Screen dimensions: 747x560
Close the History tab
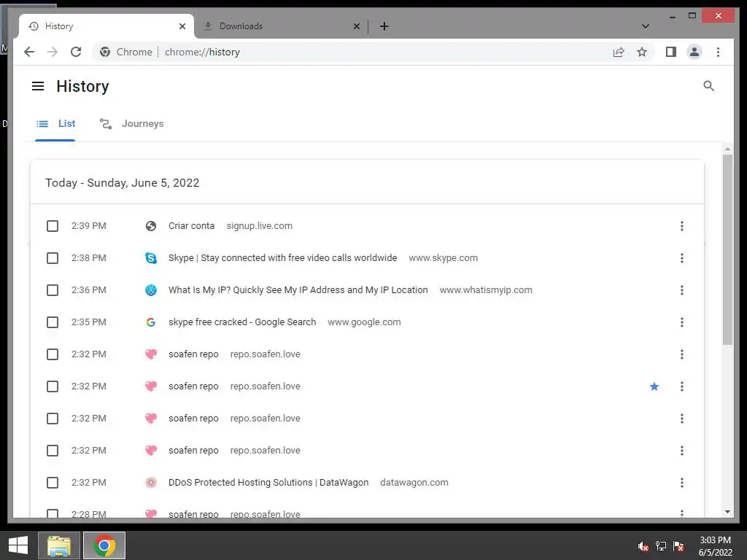(182, 26)
